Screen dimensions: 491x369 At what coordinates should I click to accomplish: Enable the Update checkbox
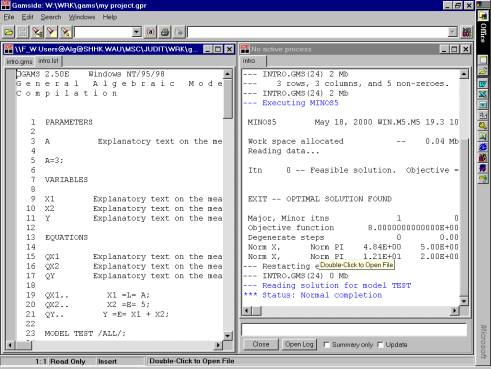click(380, 344)
